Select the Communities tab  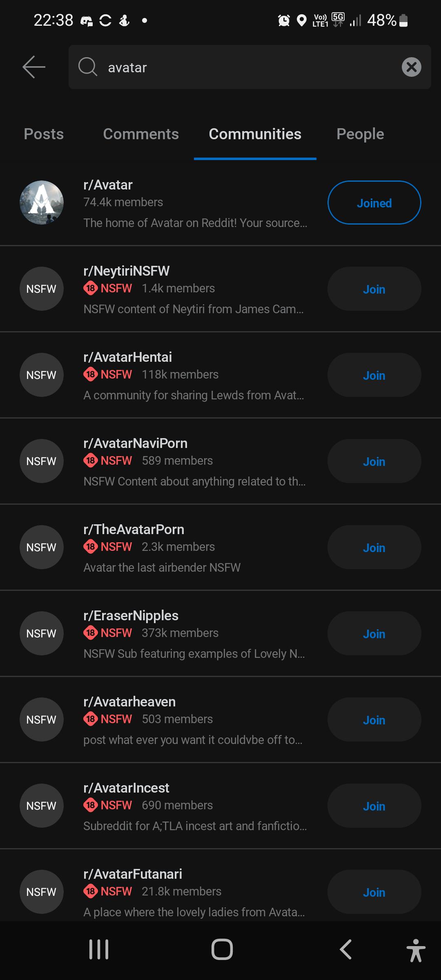[255, 134]
